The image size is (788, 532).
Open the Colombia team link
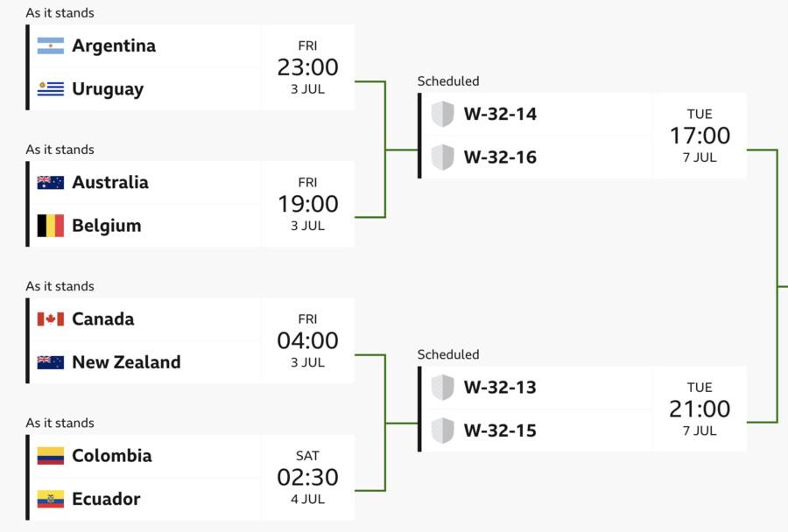(111, 456)
